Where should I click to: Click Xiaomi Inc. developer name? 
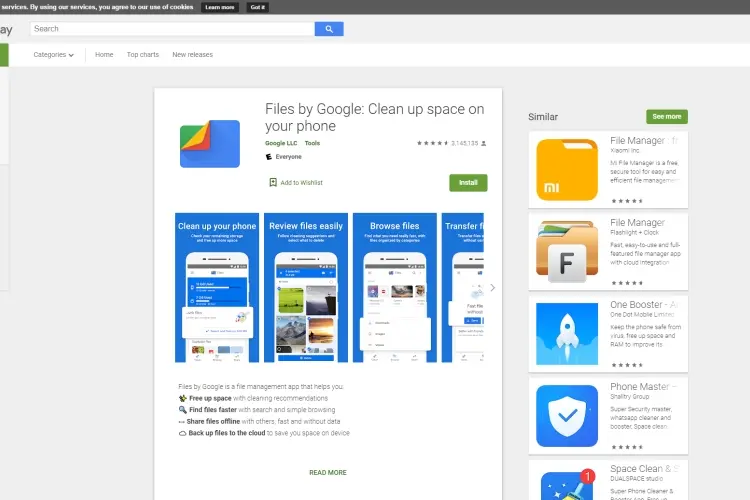(x=625, y=150)
